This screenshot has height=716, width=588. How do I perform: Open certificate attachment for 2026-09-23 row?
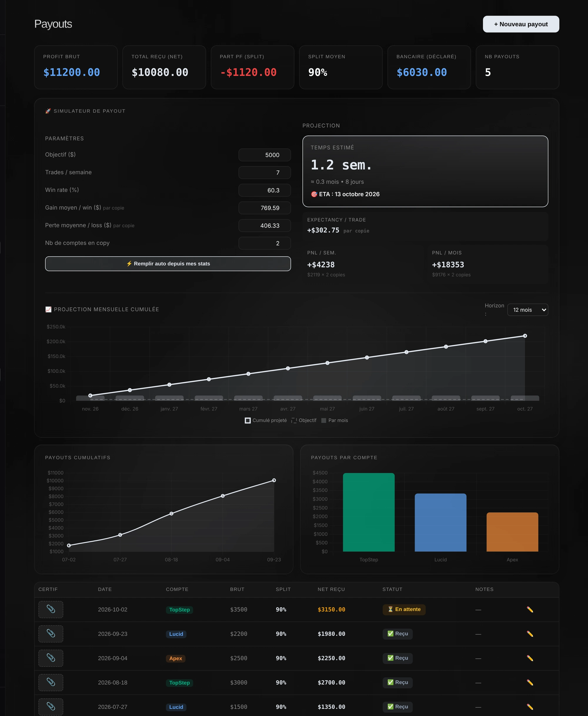(x=51, y=634)
